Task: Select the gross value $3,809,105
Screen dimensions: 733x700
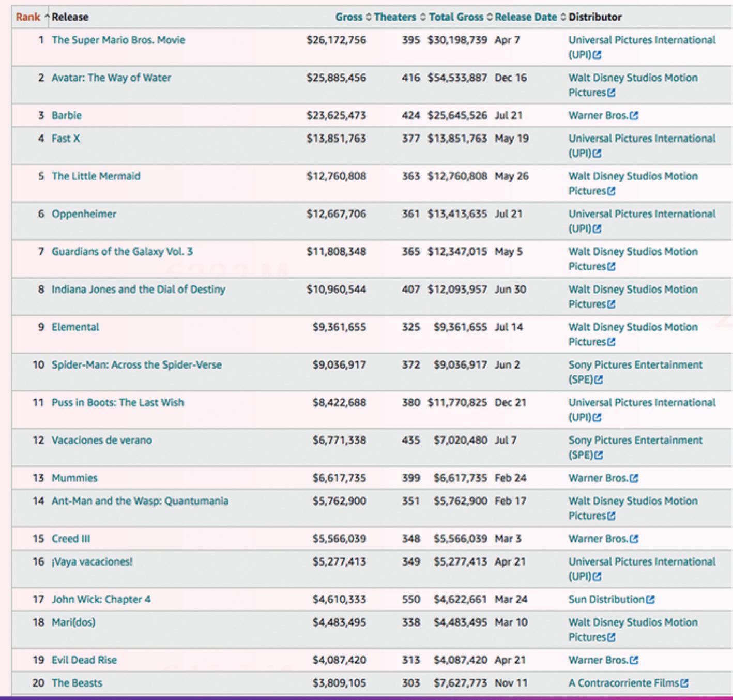Action: tap(339, 683)
